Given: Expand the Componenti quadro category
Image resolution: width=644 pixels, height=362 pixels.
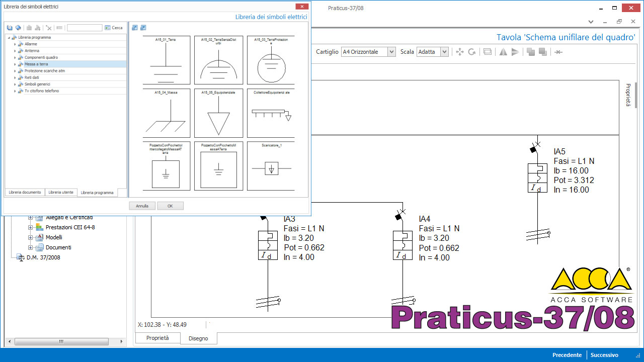Looking at the screenshot, I should [x=15, y=57].
